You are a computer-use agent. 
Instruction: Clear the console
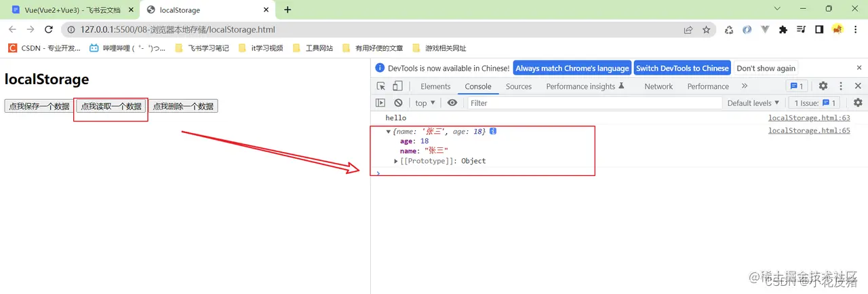pyautogui.click(x=399, y=103)
